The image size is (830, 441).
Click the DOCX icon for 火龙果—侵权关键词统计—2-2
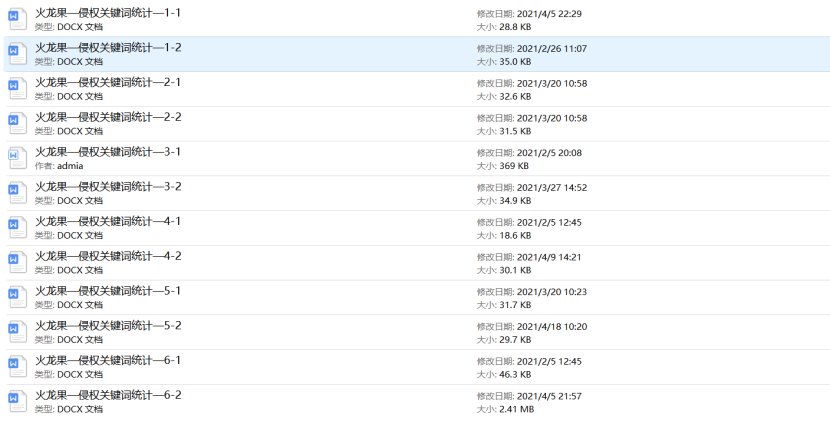coord(15,124)
